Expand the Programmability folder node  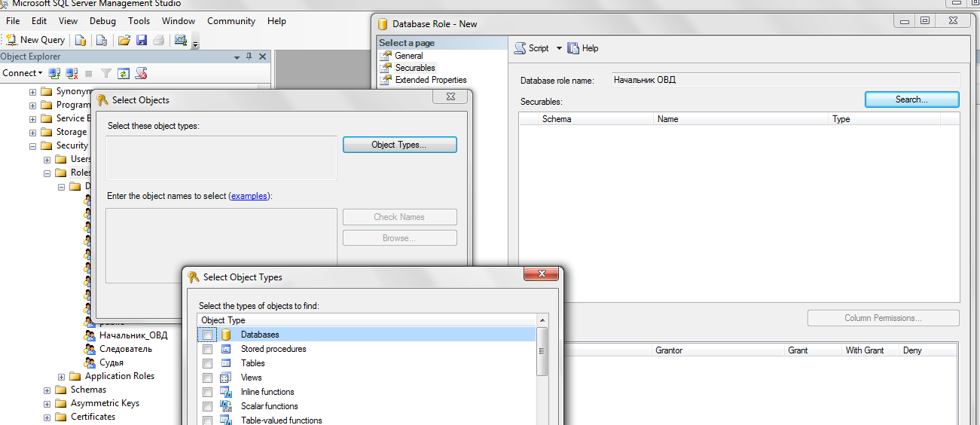point(32,105)
